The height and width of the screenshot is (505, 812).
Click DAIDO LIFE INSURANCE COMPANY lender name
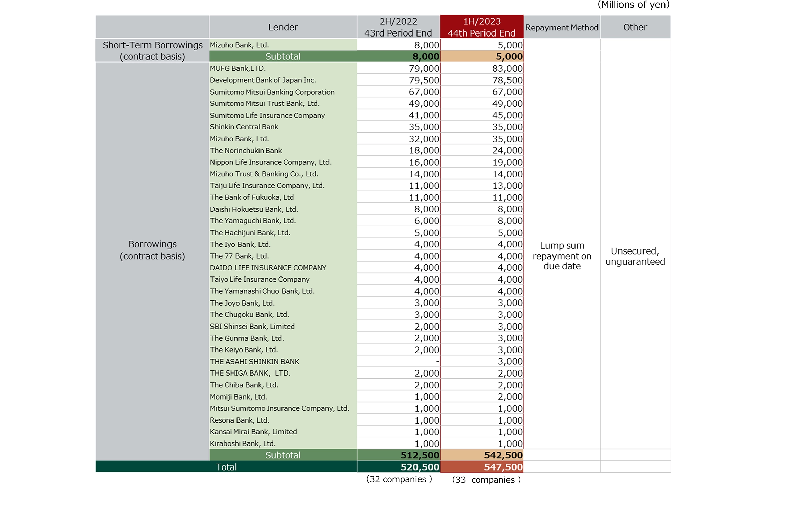268,268
